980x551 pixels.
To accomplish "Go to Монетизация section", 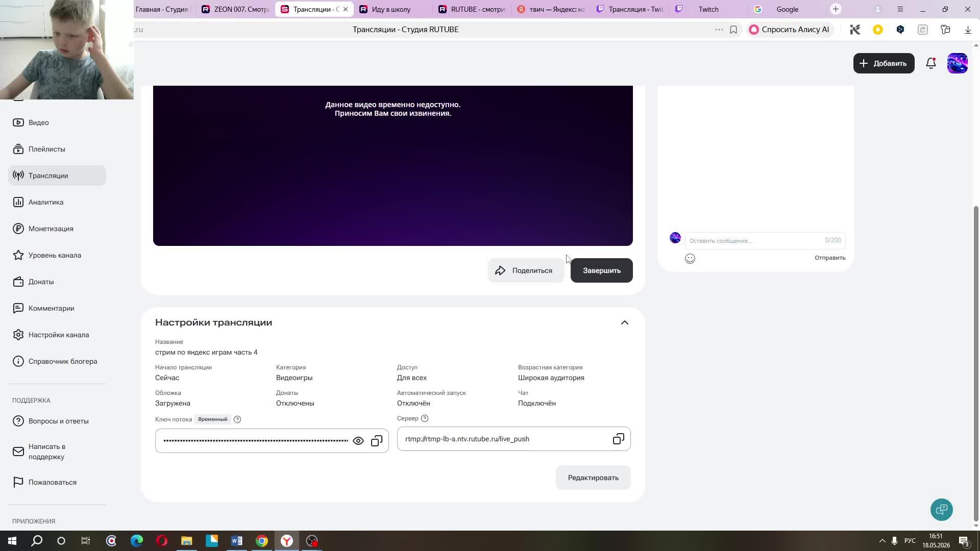I will 57,229.
